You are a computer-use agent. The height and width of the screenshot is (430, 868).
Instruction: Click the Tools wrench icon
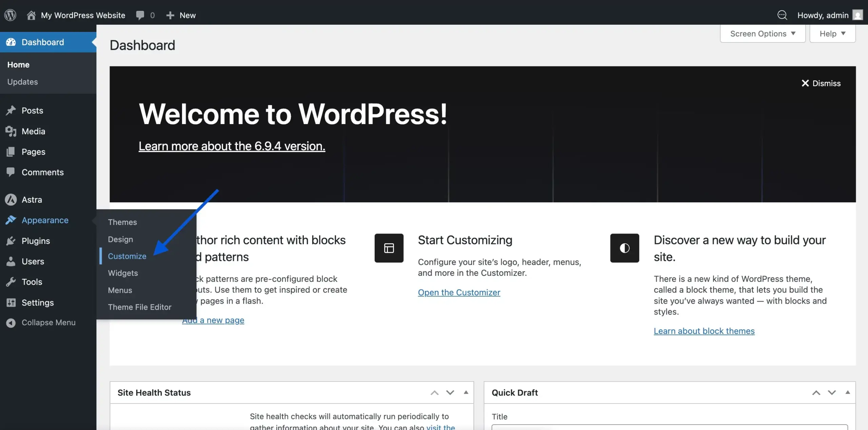[x=11, y=282]
